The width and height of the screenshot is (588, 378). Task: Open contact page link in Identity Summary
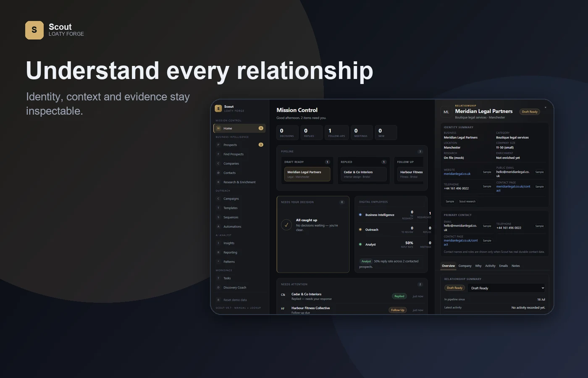pyautogui.click(x=513, y=189)
